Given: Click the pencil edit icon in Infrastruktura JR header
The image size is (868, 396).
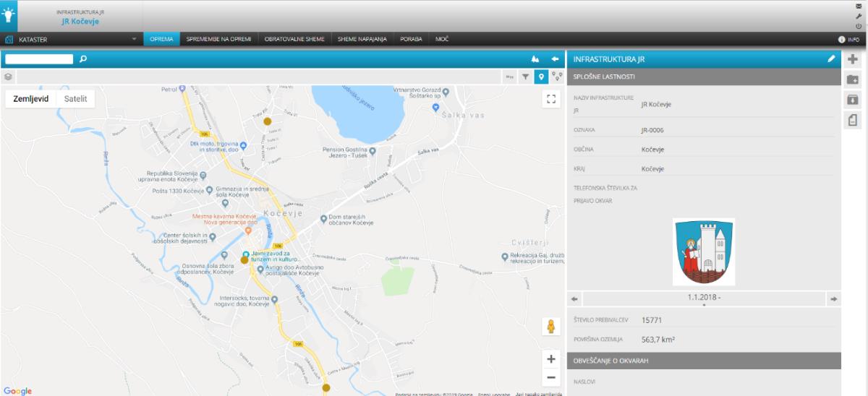Looking at the screenshot, I should pyautogui.click(x=831, y=59).
